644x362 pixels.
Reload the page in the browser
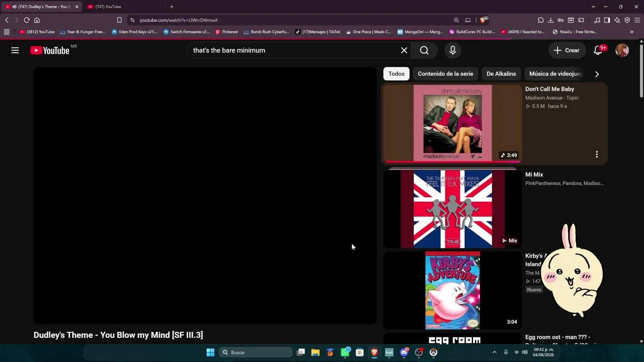click(x=27, y=20)
